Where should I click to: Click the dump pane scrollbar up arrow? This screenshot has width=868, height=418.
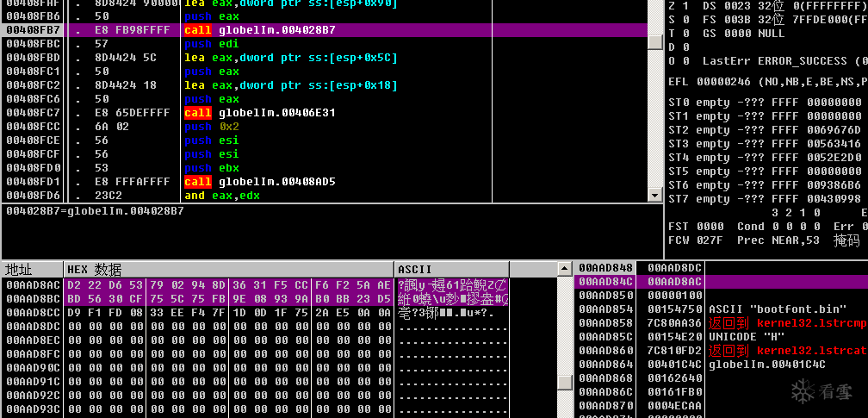(x=565, y=269)
